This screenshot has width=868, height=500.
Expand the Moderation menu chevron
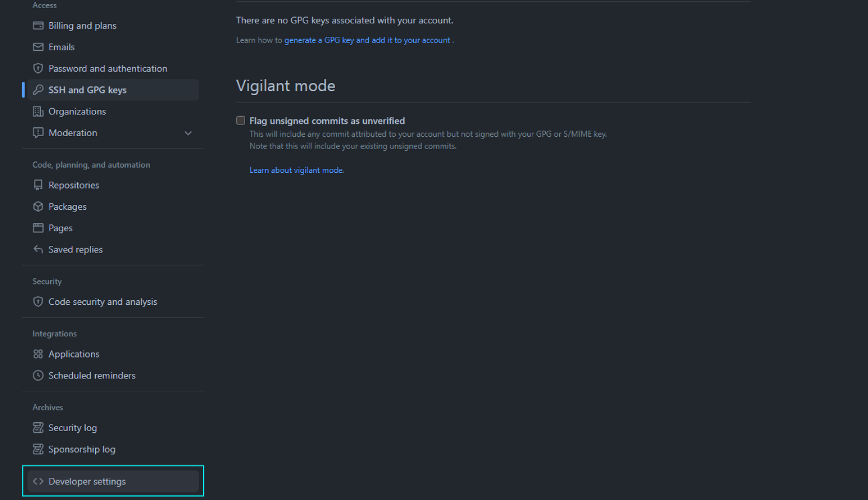(x=188, y=133)
